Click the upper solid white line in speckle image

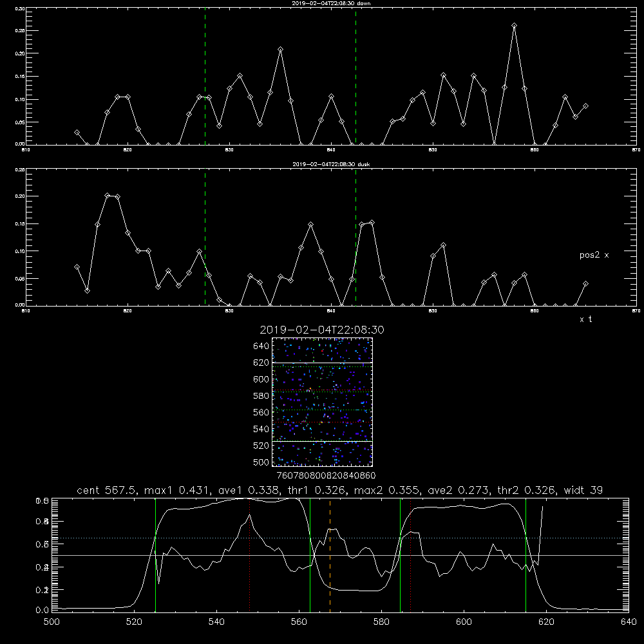pos(322,363)
